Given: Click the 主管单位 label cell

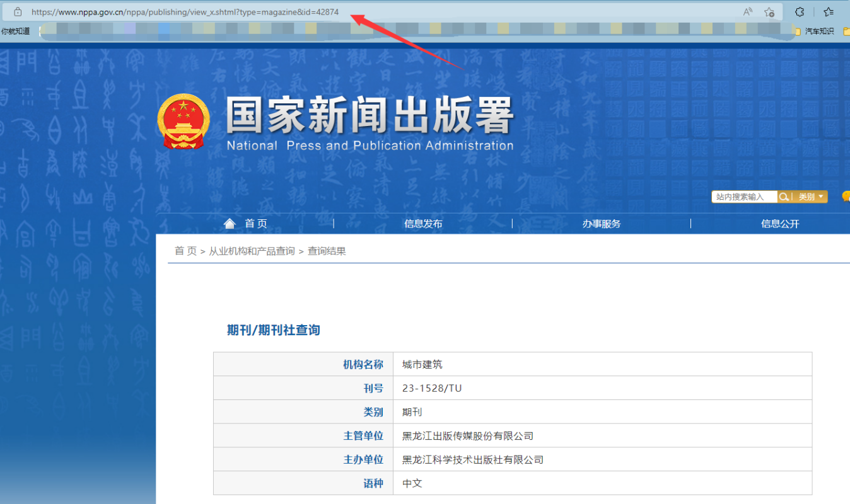Looking at the screenshot, I should (303, 436).
